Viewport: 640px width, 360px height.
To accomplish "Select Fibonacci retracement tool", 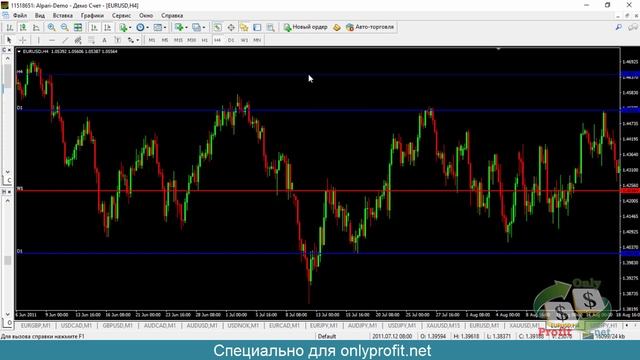I will coord(91,40).
